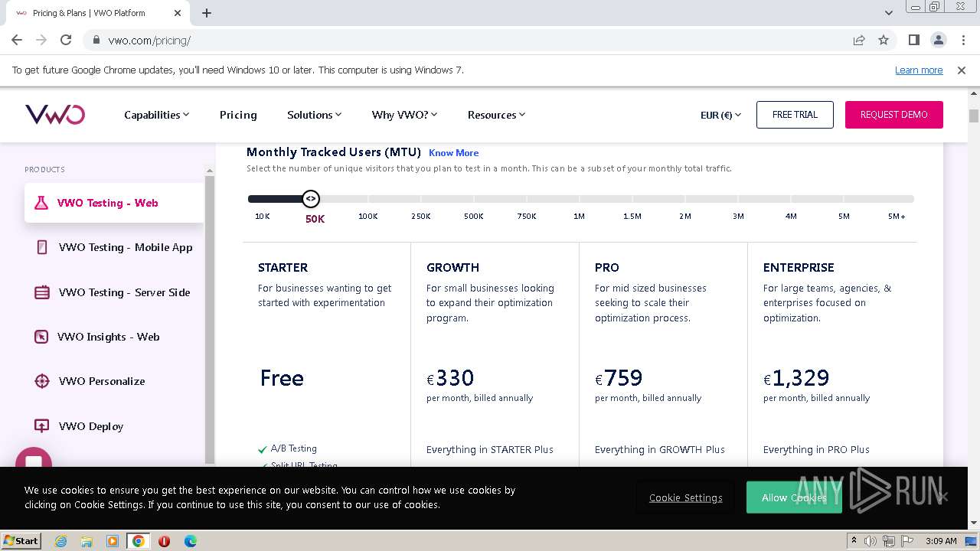
Task: Click the taskbar clock 3:09 AM
Action: (941, 541)
